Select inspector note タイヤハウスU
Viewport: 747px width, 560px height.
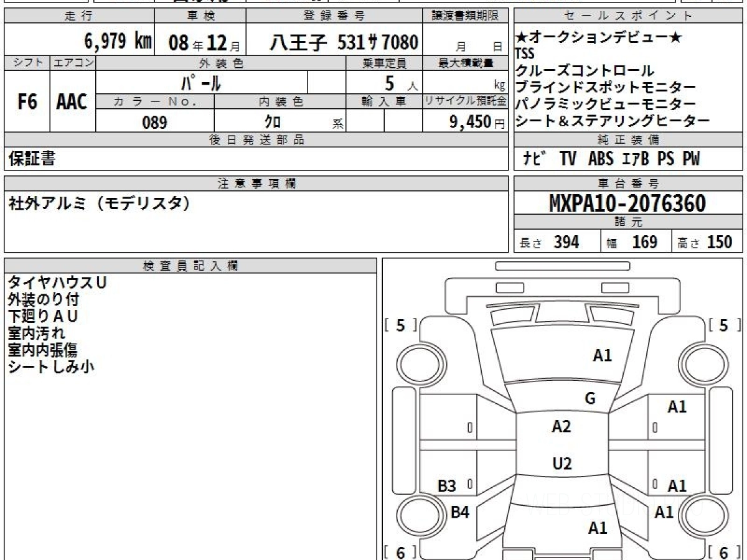[x=57, y=282]
